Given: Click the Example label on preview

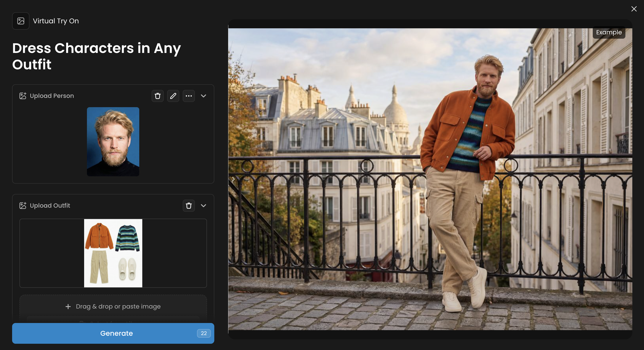Looking at the screenshot, I should 609,32.
